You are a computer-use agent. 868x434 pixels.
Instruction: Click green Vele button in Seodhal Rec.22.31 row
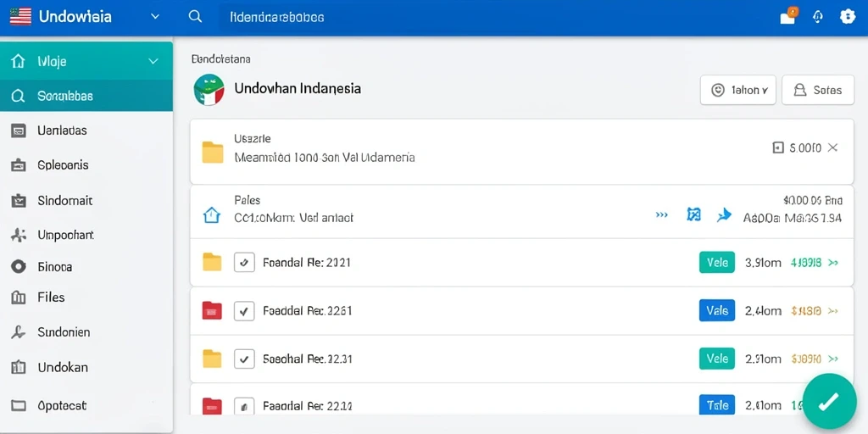pos(717,359)
